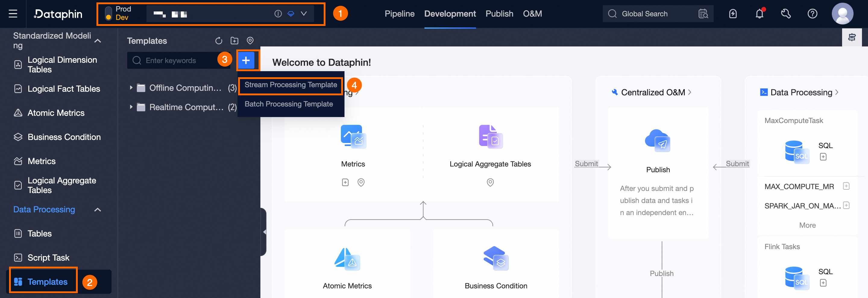Refresh the Templates list
This screenshot has width=868, height=298.
click(219, 41)
